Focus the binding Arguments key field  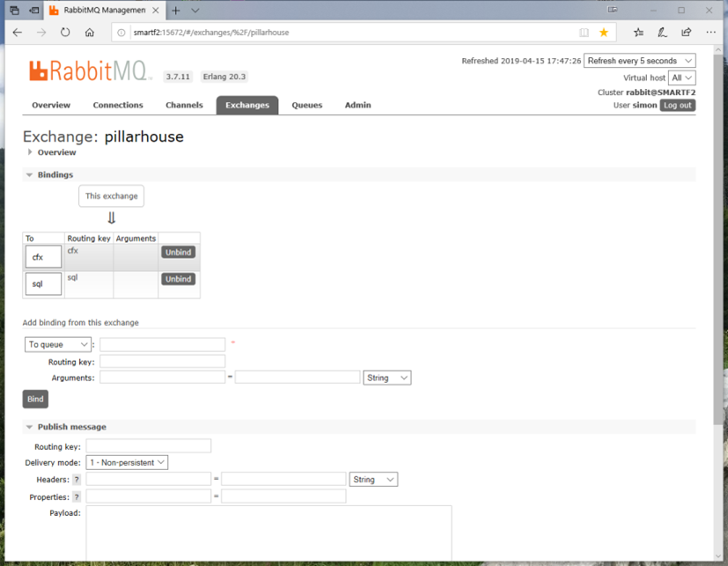[x=163, y=377]
